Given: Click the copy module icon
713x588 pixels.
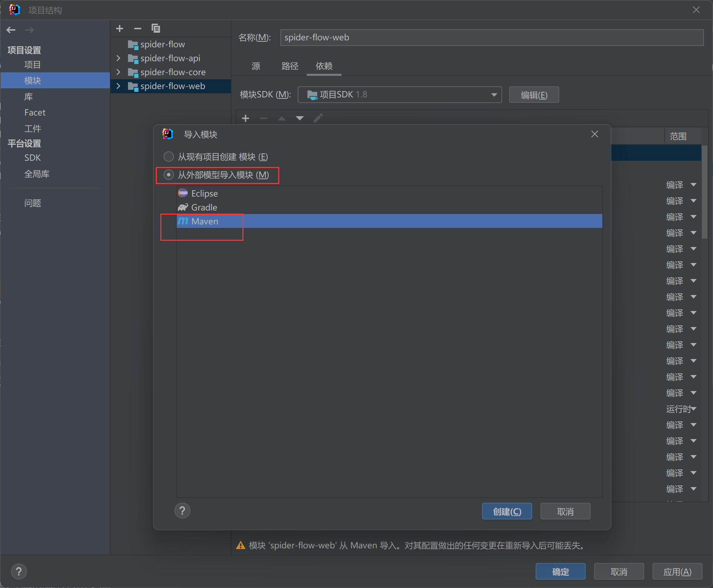Looking at the screenshot, I should [x=156, y=29].
